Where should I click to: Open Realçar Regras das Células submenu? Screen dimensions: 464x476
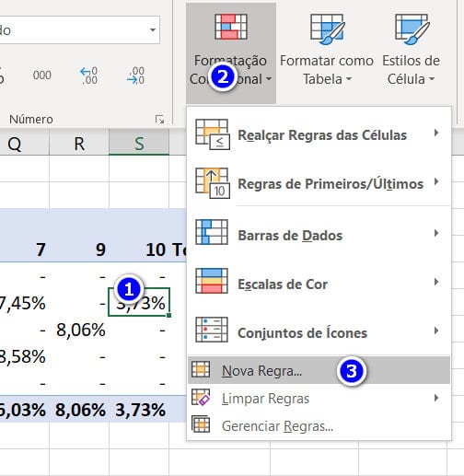(x=319, y=135)
